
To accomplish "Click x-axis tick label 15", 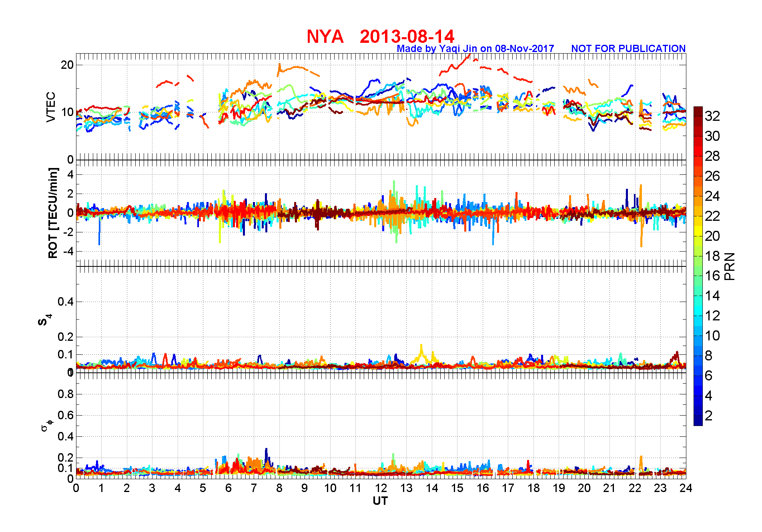I will click(x=457, y=488).
